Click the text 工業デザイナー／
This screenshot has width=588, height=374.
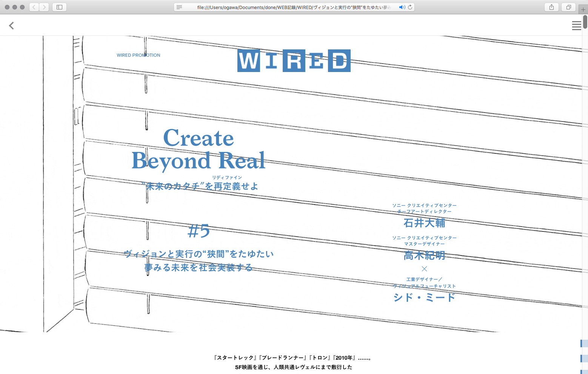[424, 279]
